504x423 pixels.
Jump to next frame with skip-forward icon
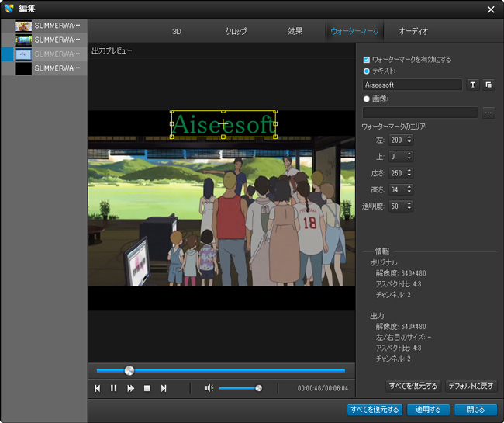[x=164, y=388]
